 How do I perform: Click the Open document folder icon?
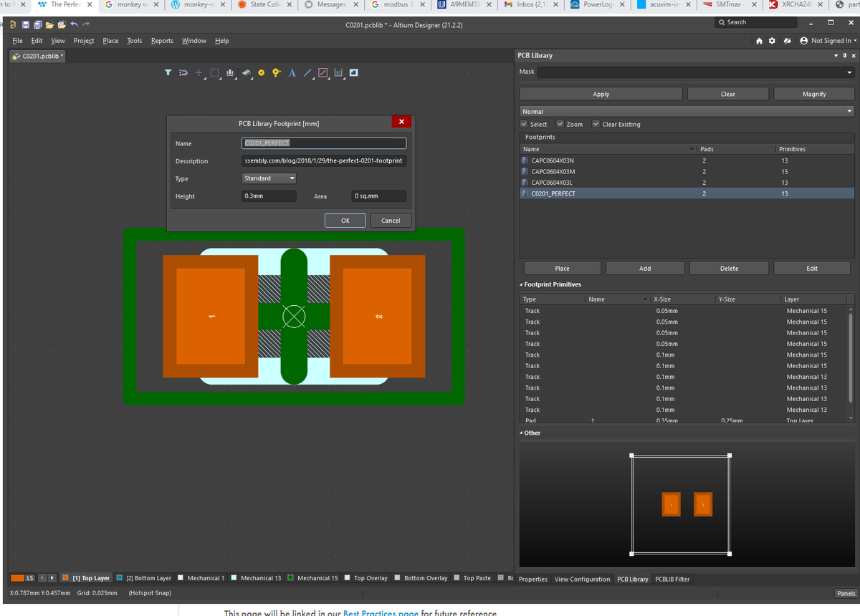tap(50, 25)
